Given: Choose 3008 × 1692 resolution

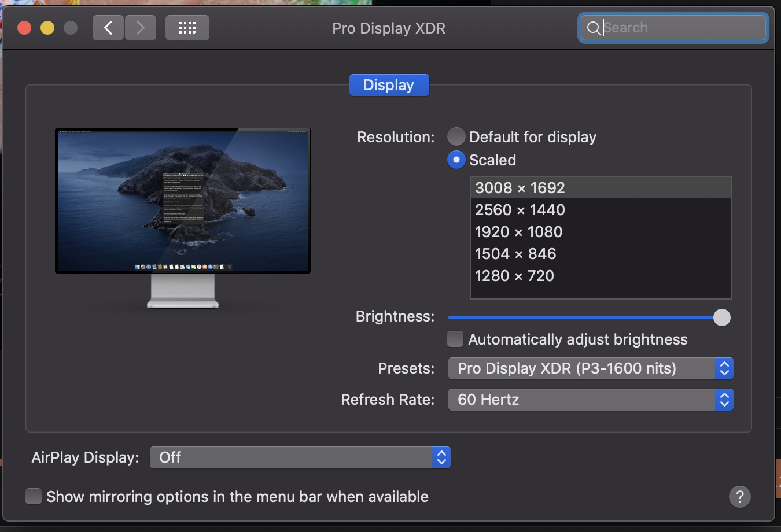Looking at the screenshot, I should click(x=601, y=188).
